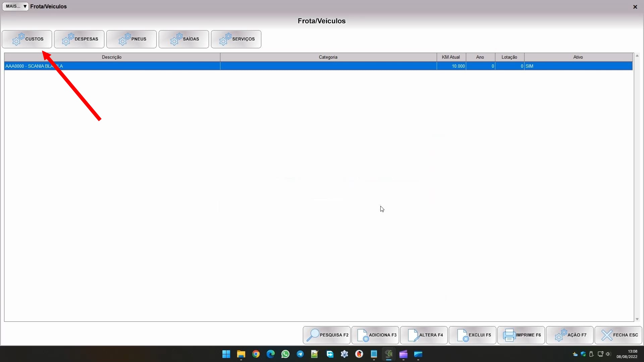644x362 pixels.
Task: Click EXCLUI F5 delete button
Action: tap(473, 335)
